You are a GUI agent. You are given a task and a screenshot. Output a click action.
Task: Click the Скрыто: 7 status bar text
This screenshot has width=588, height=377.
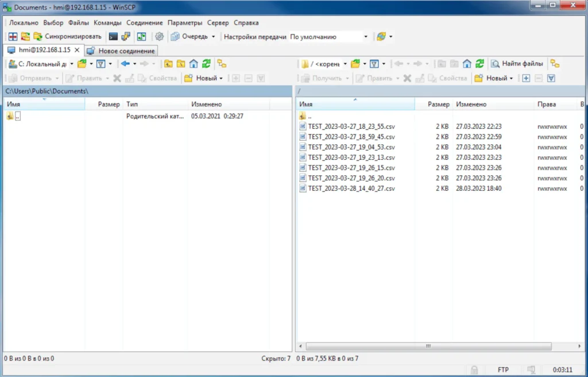point(276,358)
